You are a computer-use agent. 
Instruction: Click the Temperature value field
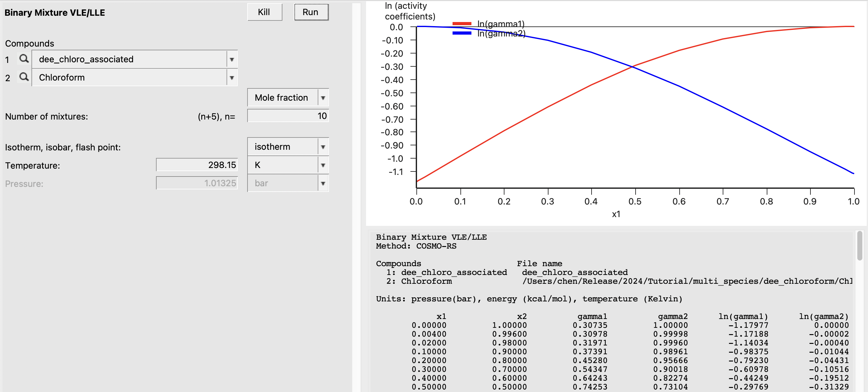click(x=197, y=165)
